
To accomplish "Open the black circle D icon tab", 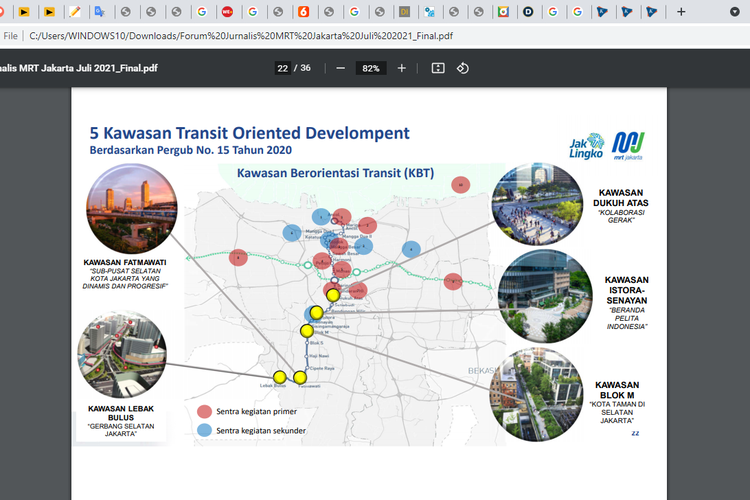I will (x=527, y=12).
